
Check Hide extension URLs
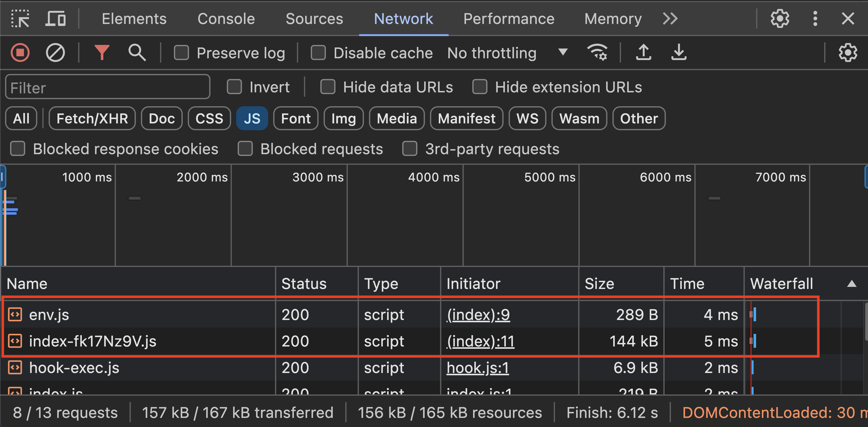480,87
